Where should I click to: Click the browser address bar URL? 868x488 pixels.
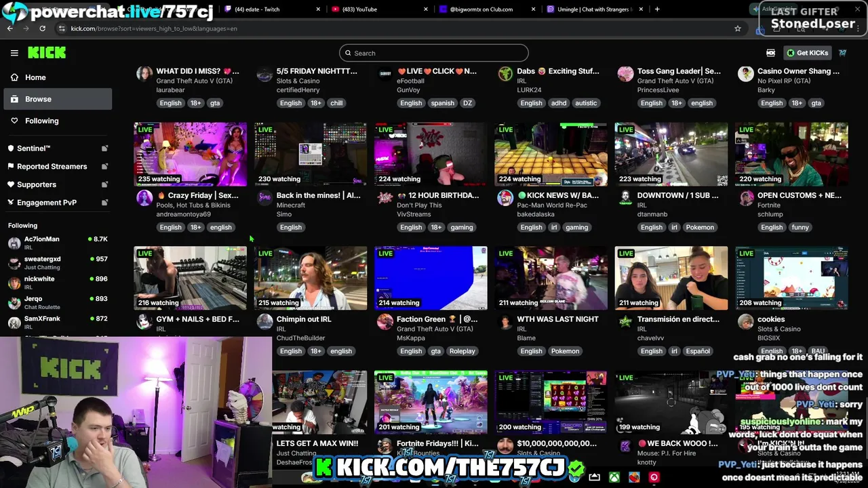click(x=154, y=28)
